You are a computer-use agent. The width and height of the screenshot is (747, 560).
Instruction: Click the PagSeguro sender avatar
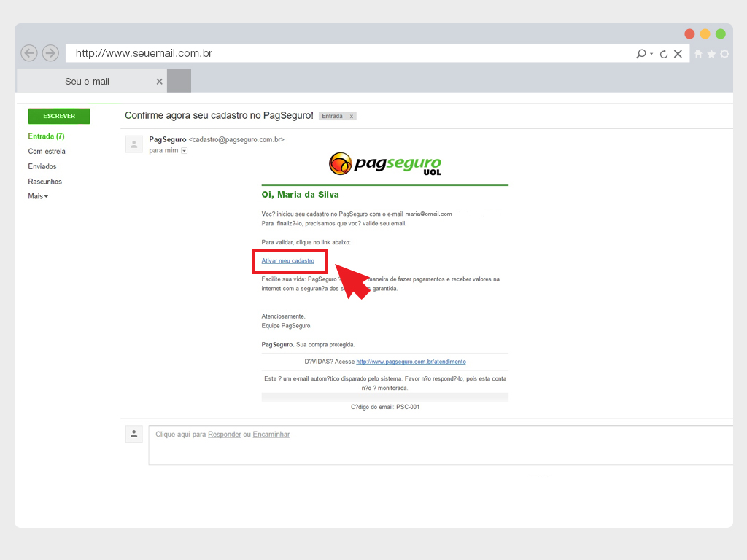133,144
